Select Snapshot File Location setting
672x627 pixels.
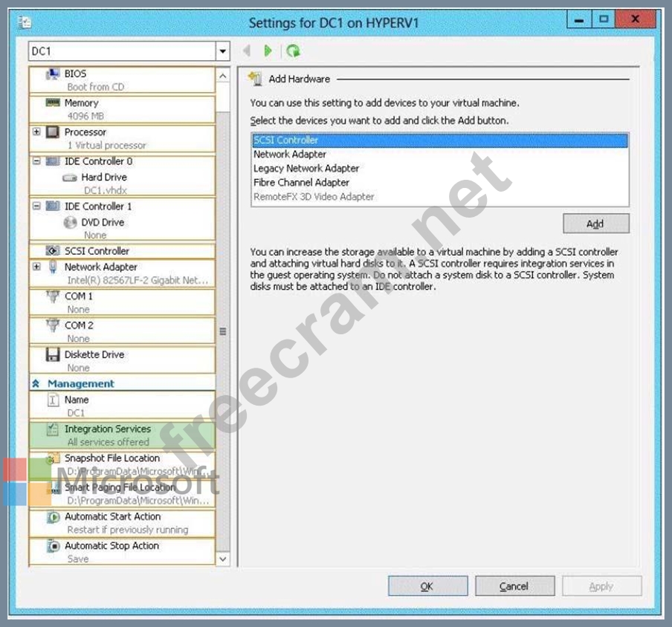tap(122, 464)
